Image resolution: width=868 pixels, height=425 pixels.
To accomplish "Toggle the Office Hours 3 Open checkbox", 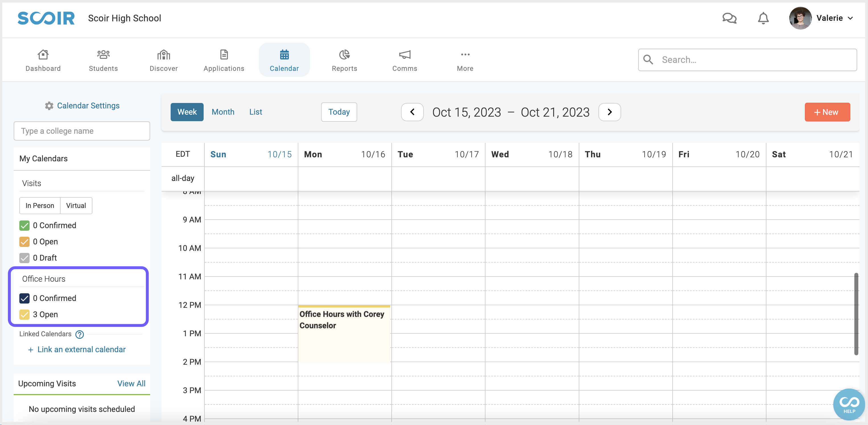I will point(24,314).
